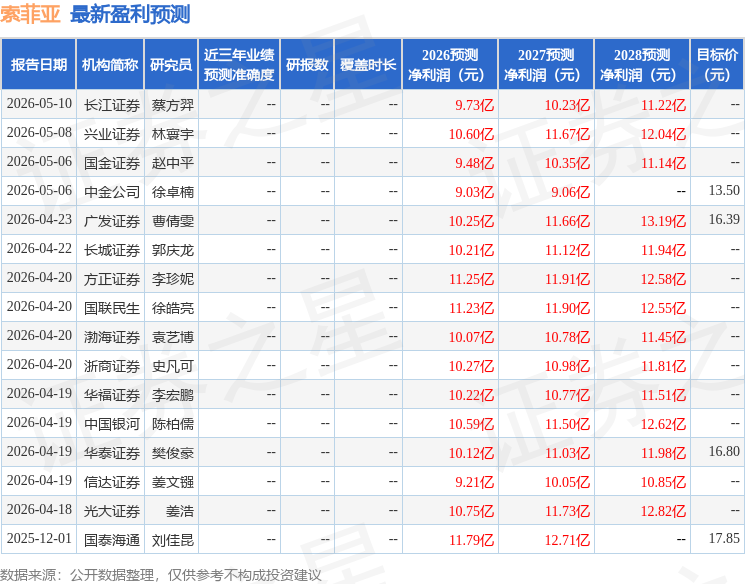Click the 最新盈利预测 heading
This screenshot has width=745, height=584.
130,14
